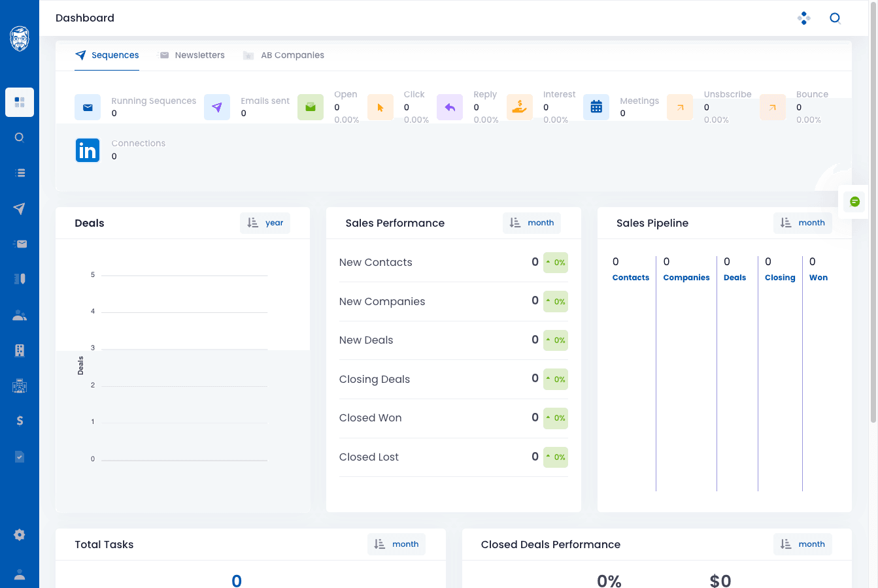Image resolution: width=878 pixels, height=588 pixels.
Task: Open the companies building icon in sidebar
Action: click(19, 350)
